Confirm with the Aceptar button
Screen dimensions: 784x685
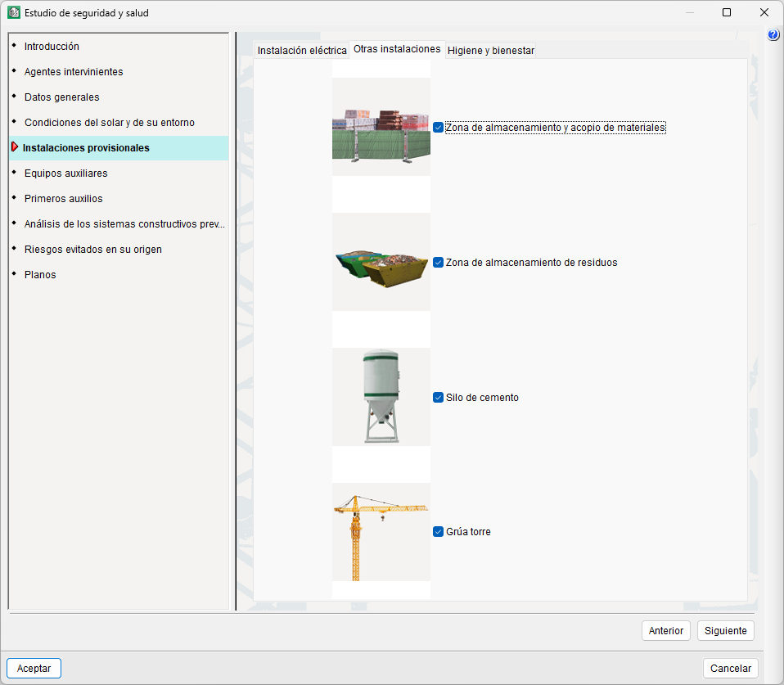[34, 668]
